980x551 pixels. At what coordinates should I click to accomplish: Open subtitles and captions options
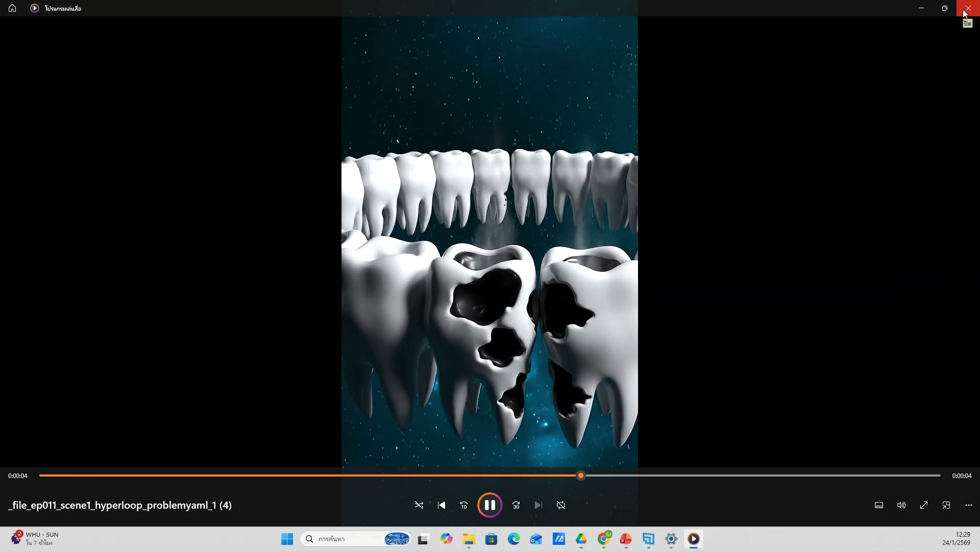coord(879,505)
